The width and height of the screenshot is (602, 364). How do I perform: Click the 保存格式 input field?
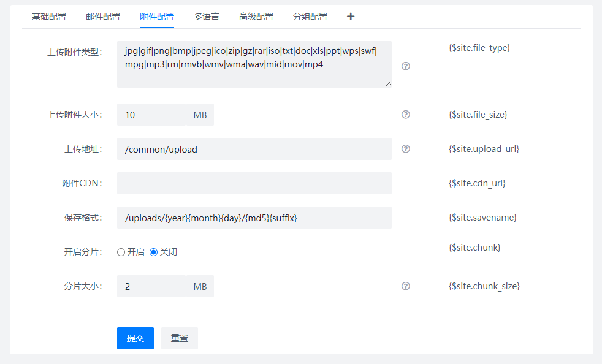[x=254, y=218]
